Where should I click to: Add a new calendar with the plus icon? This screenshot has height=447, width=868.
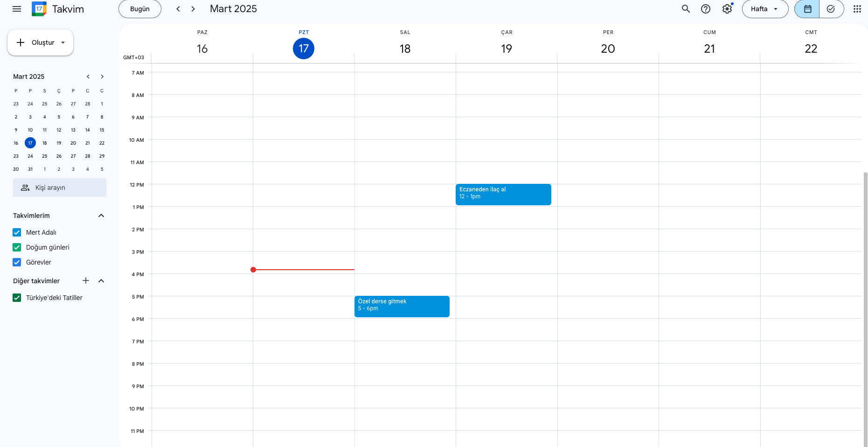[86, 280]
